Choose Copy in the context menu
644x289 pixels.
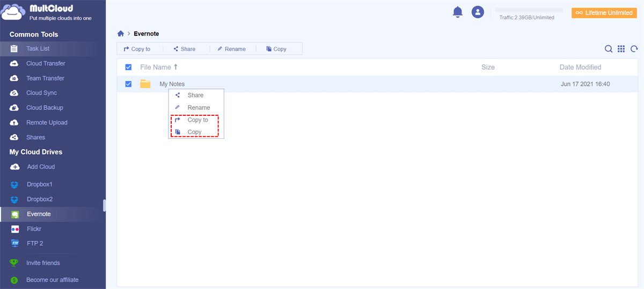(196, 132)
